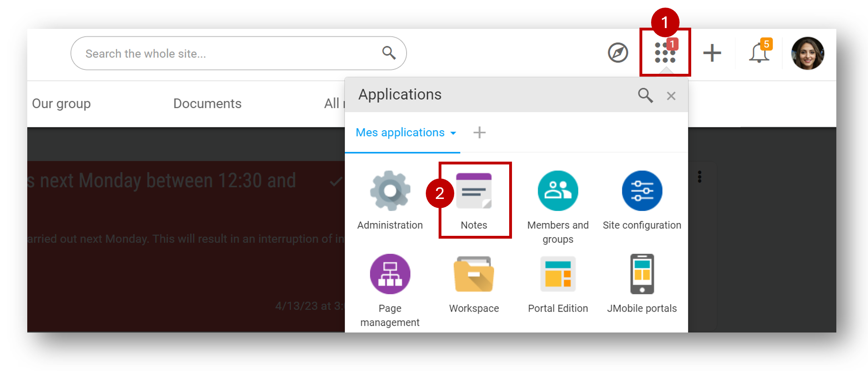Screen dimensions: 868x371
Task: Click the plus create icon in header
Action: coord(712,53)
